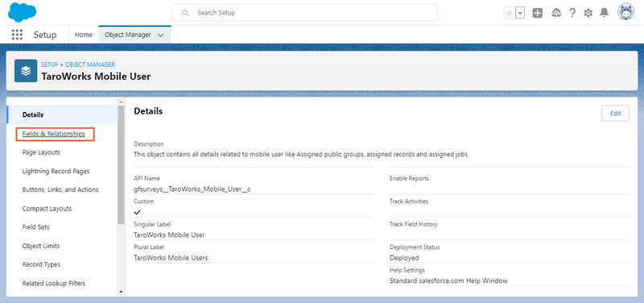The image size is (644, 303).
Task: Click the SETUP breadcrumb link
Action: coord(50,64)
